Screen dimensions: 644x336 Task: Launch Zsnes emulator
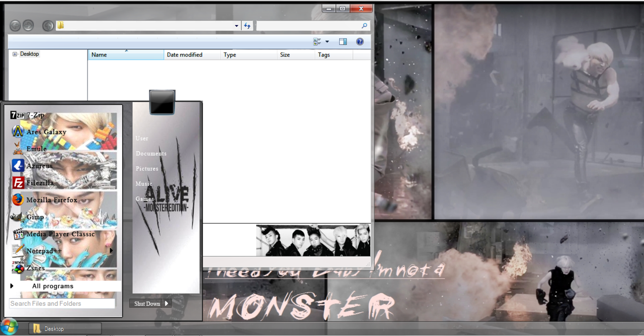[28, 267]
